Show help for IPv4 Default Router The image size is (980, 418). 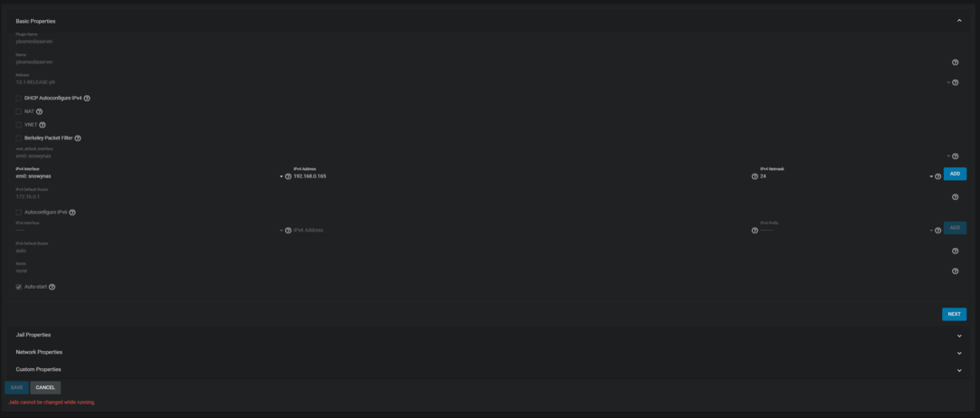click(955, 197)
